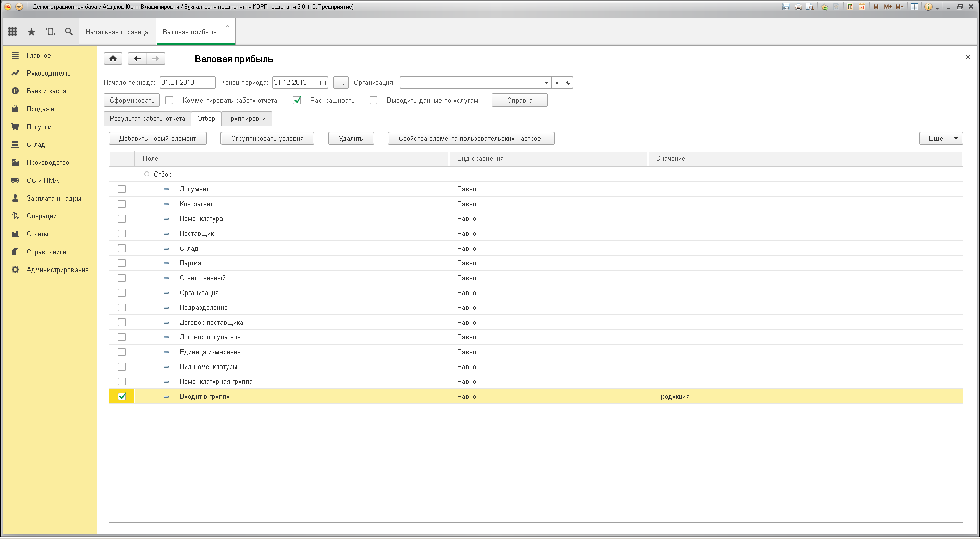Check the Склад filter row
The width and height of the screenshot is (980, 539).
(x=121, y=249)
